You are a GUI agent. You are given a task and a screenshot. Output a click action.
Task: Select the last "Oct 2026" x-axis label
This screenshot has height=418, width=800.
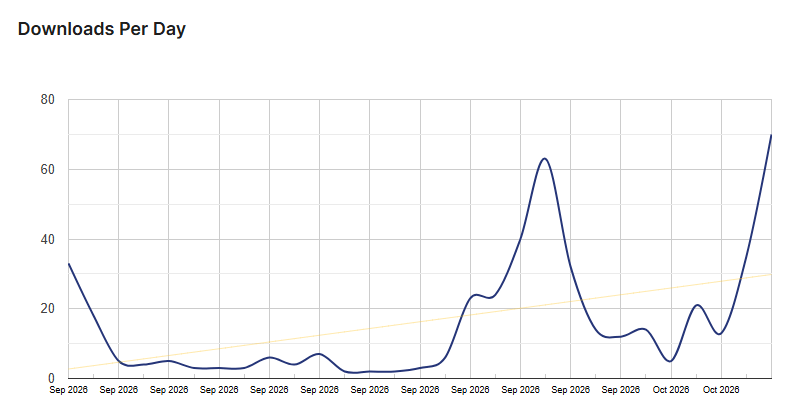[721, 390]
